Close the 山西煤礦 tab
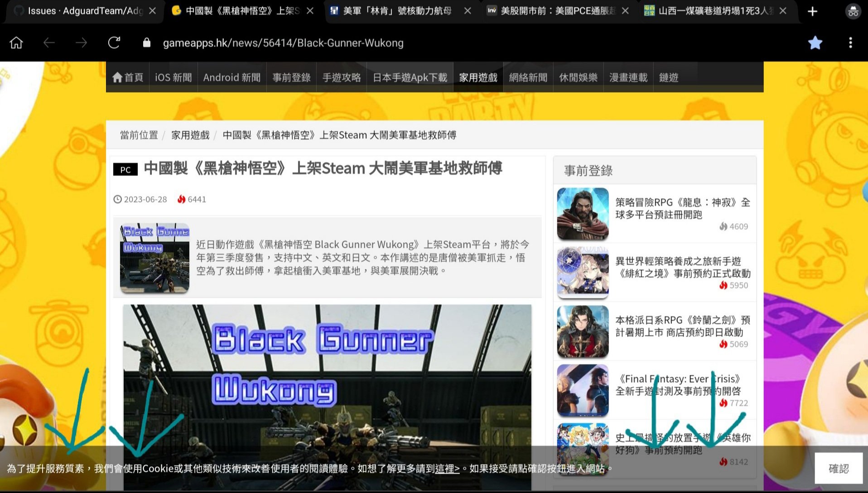868x493 pixels. (782, 11)
